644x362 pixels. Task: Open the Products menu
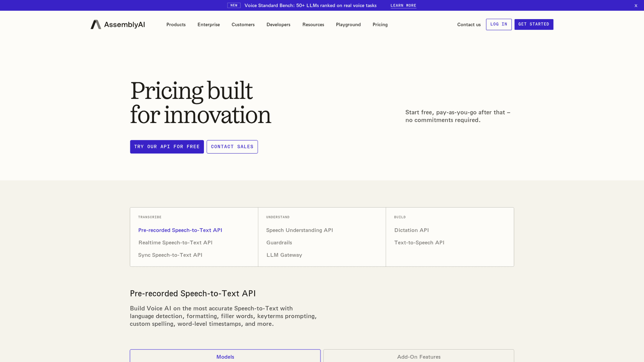pyautogui.click(x=176, y=25)
